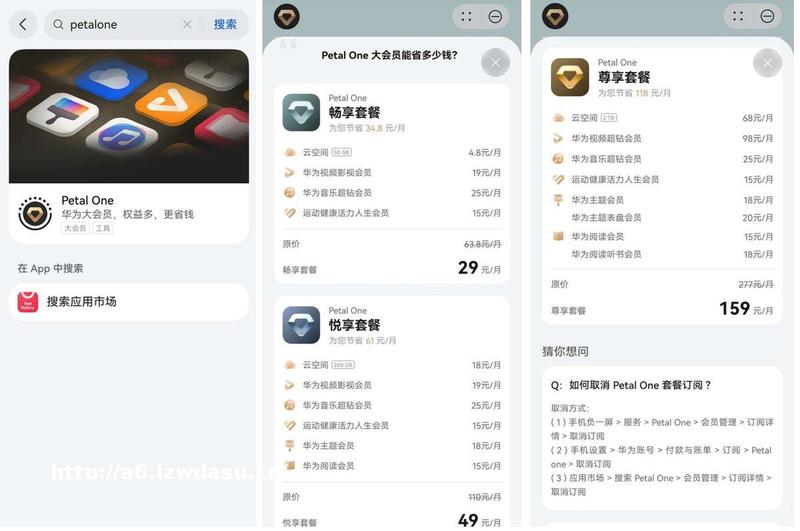This screenshot has width=800, height=531.
Task: Select the 尊享套餐 gold plan icon
Action: tap(570, 77)
